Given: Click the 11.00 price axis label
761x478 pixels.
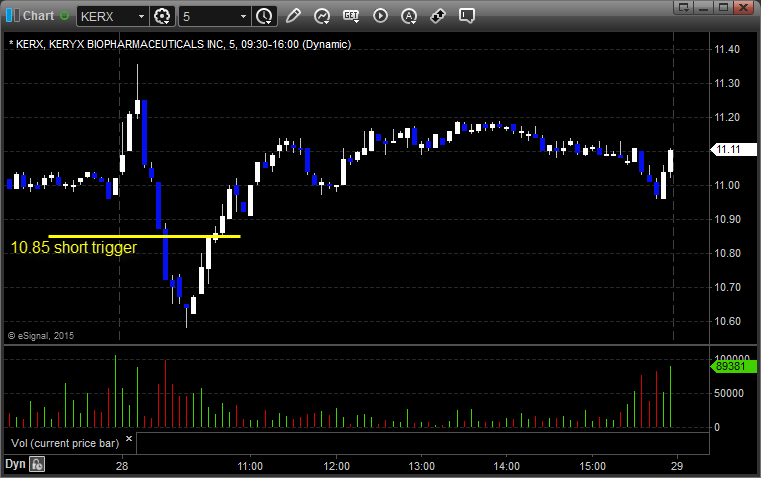Looking at the screenshot, I should click(727, 185).
